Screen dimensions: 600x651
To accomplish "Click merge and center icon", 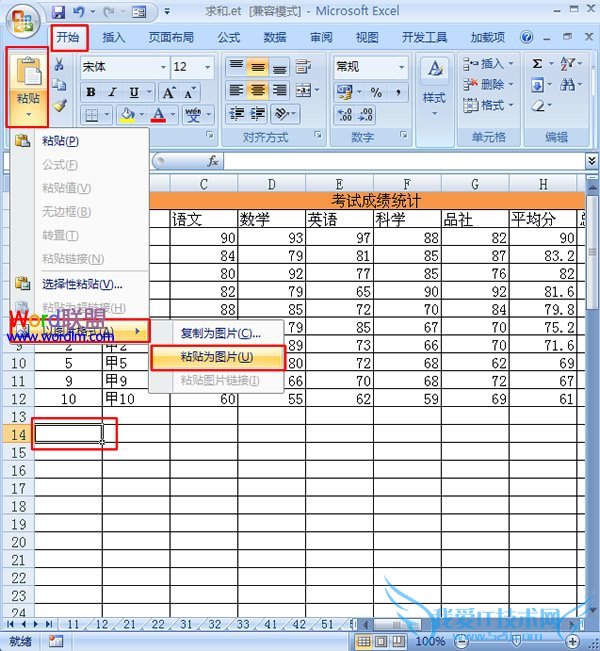I will click(x=304, y=90).
